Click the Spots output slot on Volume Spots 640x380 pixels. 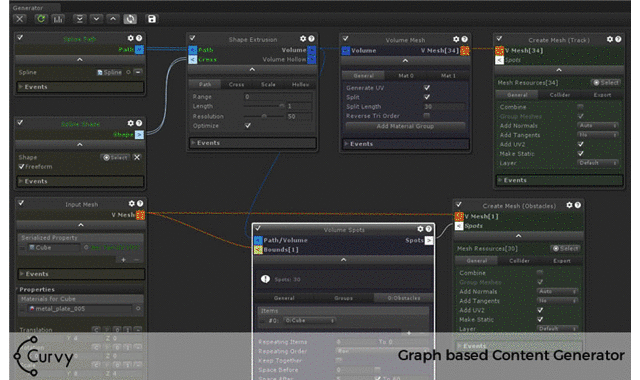point(429,240)
